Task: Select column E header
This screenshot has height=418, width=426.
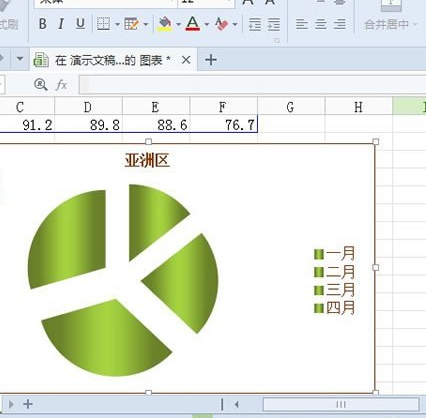Action: point(156,107)
